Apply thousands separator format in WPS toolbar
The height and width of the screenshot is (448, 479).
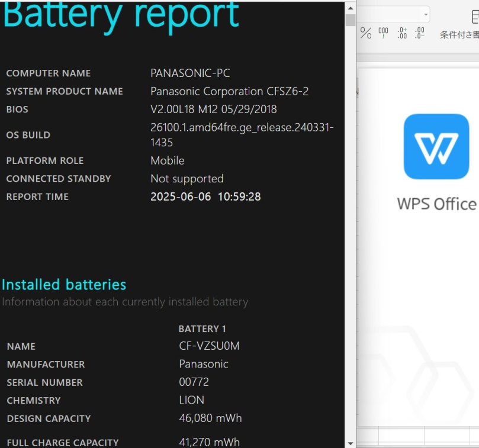click(383, 33)
